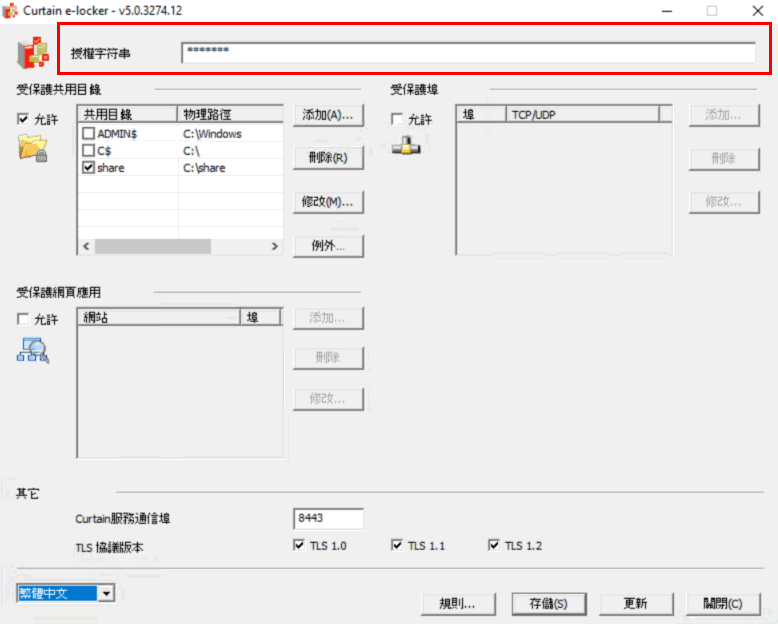Click 修改(M)... button for shared directories

click(x=328, y=202)
